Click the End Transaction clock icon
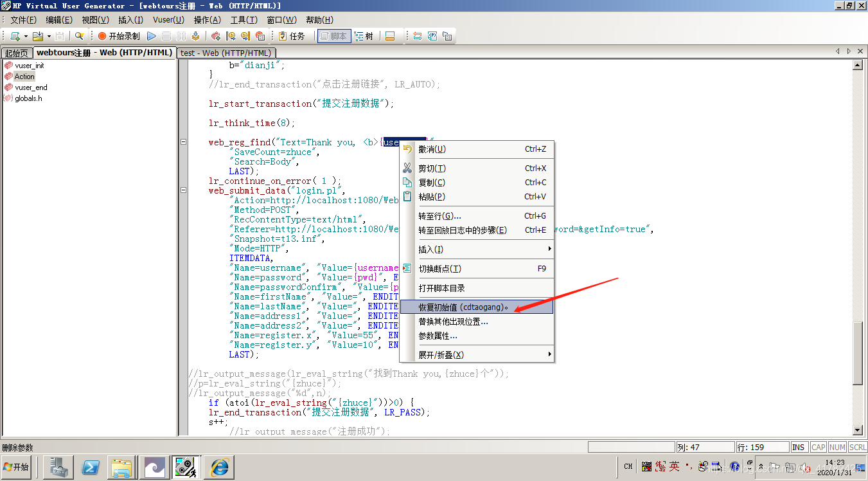 click(x=245, y=36)
